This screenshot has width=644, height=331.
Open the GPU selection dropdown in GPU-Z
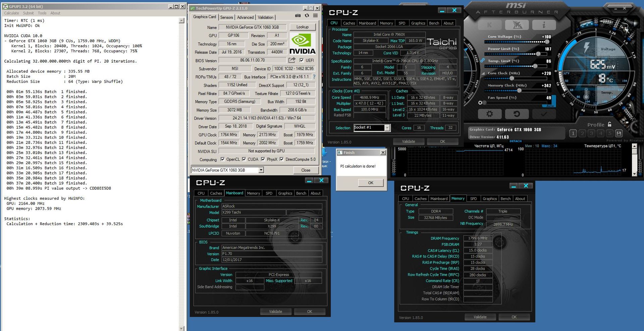(261, 170)
